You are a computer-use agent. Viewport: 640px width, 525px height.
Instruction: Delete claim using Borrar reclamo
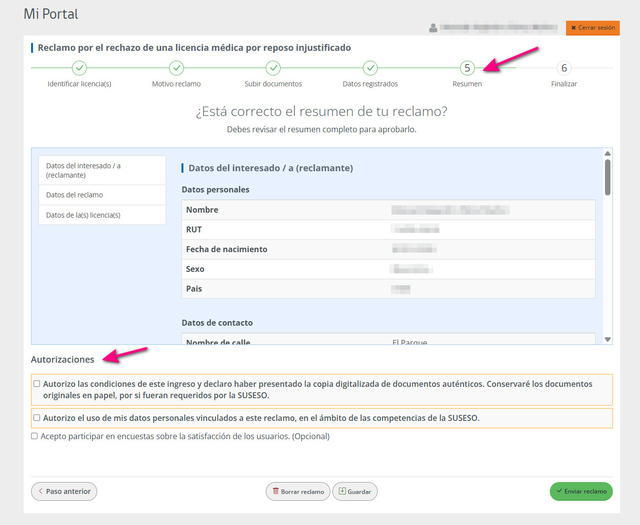(x=298, y=491)
